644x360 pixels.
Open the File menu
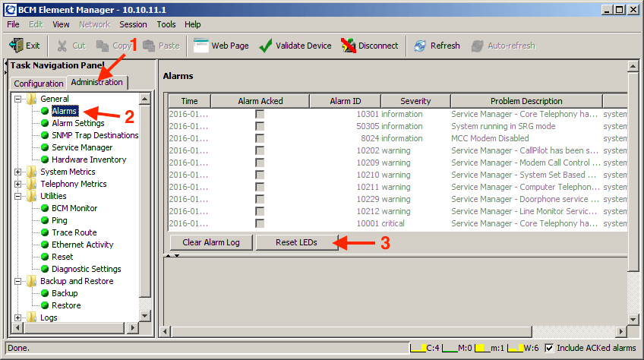[x=13, y=24]
